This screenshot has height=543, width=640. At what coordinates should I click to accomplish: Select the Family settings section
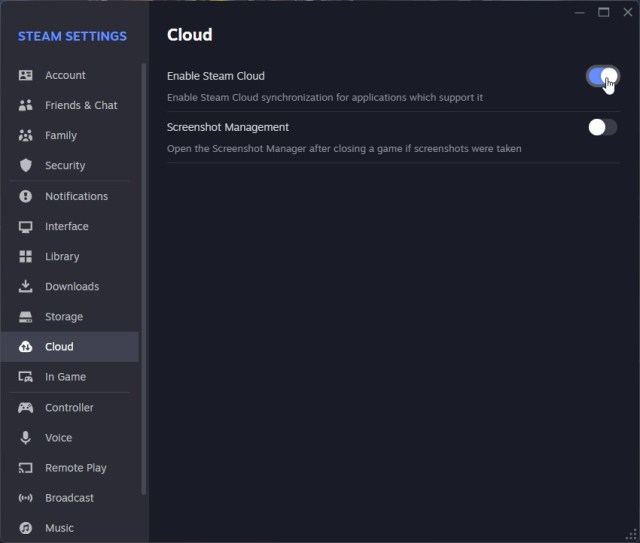click(70, 135)
